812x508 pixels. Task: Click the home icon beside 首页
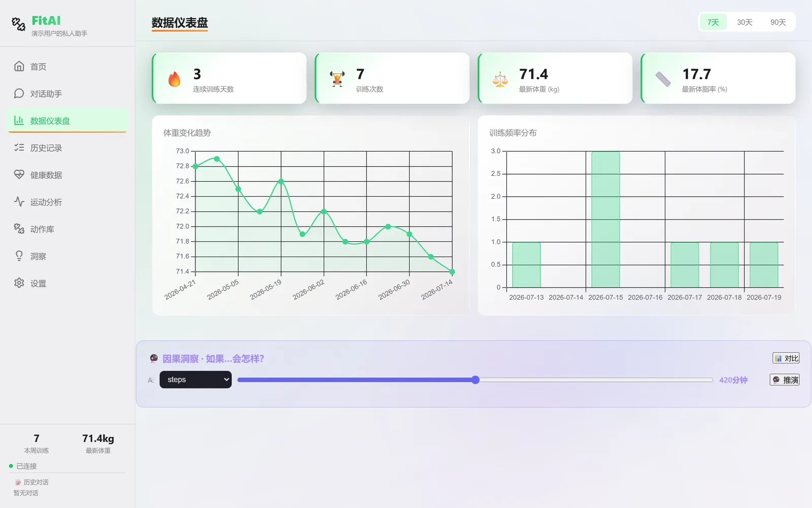click(19, 67)
